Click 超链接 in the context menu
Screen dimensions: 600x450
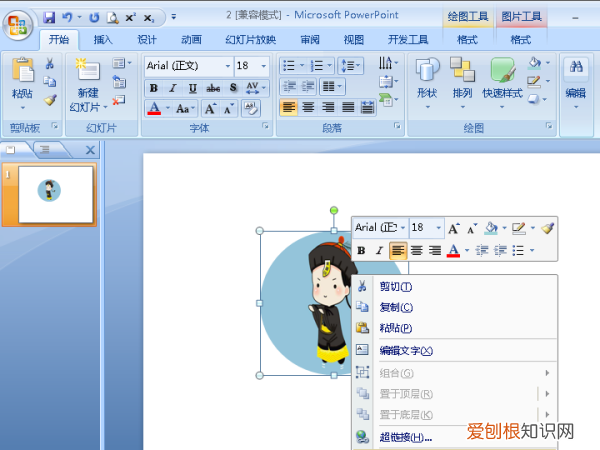405,437
